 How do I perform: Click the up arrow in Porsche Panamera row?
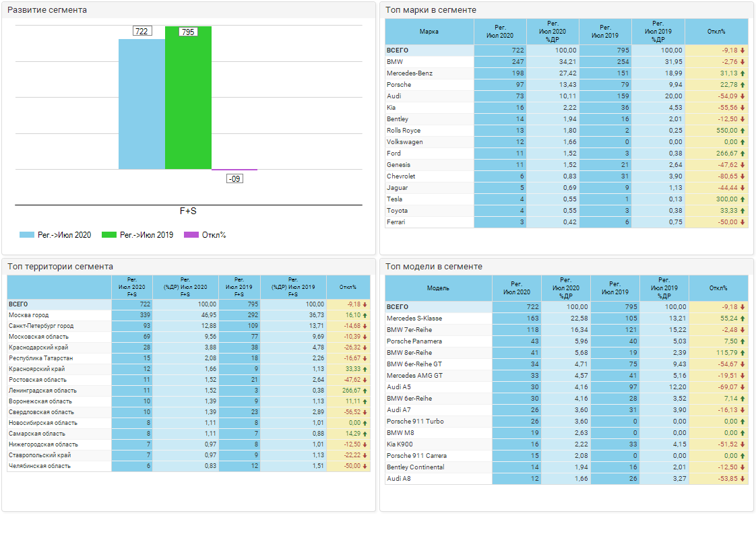743,341
